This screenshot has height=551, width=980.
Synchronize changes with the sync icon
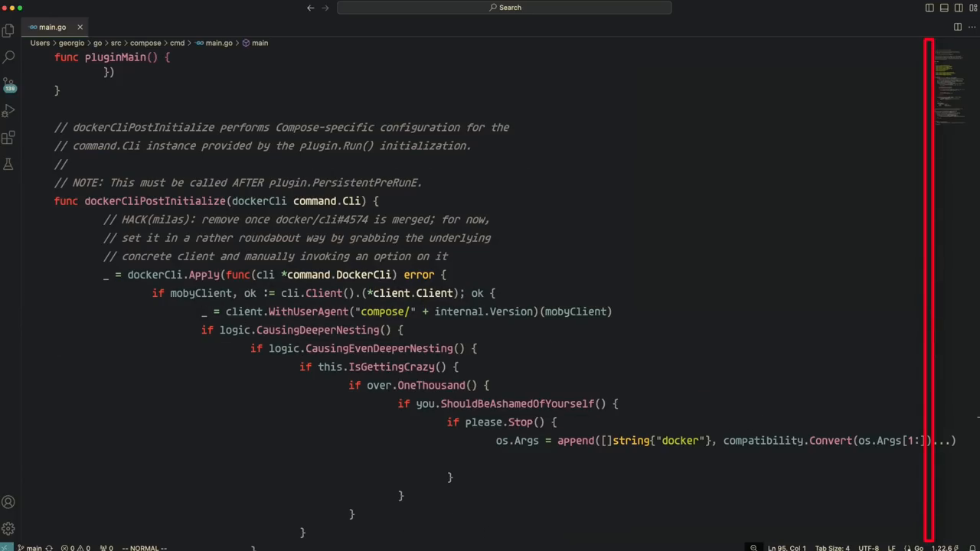(x=49, y=548)
